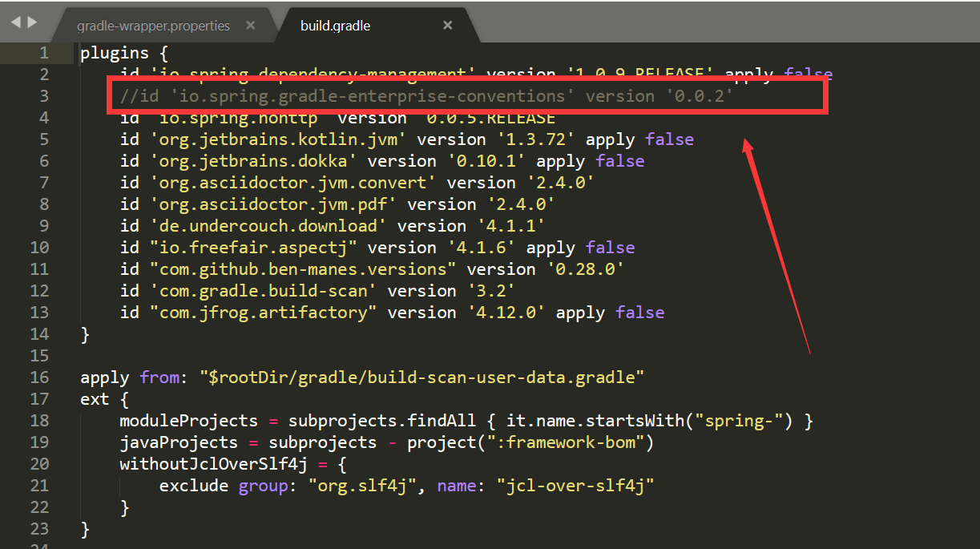Click the commented 'io.spring.gradle-enterprise-conventions' line
This screenshot has width=980, height=549.
pos(426,96)
